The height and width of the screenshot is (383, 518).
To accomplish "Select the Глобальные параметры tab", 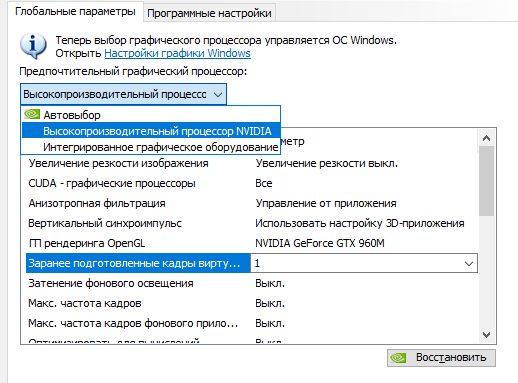I will 75,12.
